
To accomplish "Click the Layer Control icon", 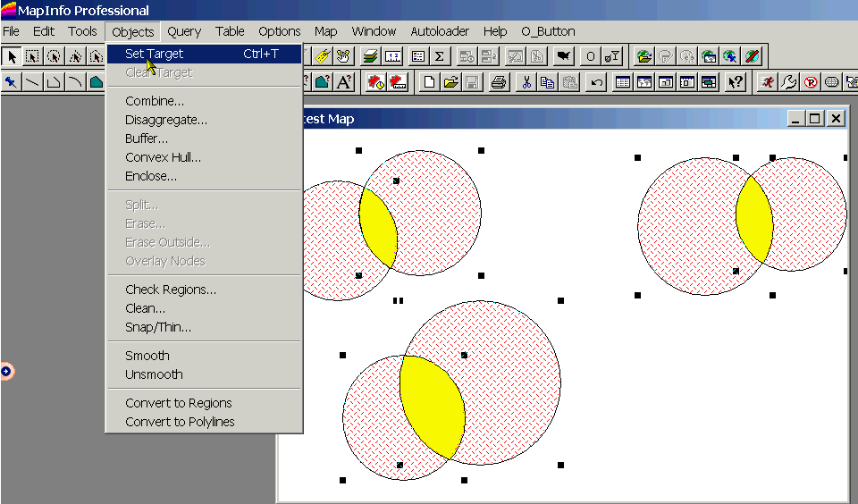I will click(370, 56).
